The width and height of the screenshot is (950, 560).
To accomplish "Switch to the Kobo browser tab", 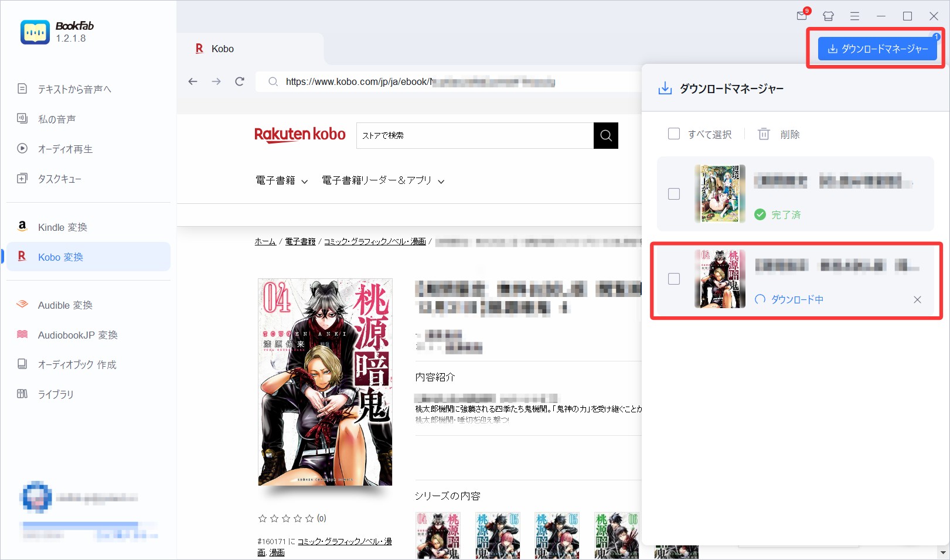I will coord(222,49).
